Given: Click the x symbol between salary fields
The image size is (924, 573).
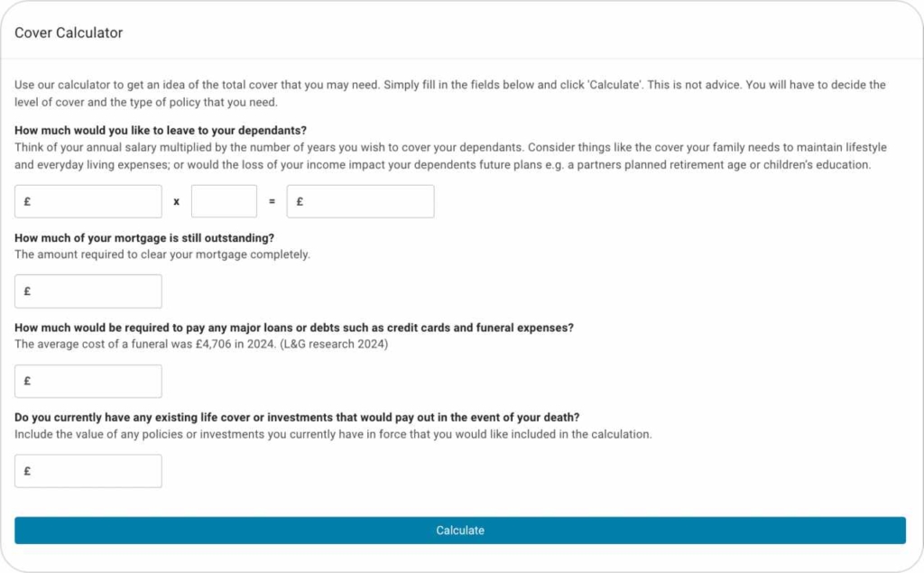Looking at the screenshot, I should tap(176, 202).
